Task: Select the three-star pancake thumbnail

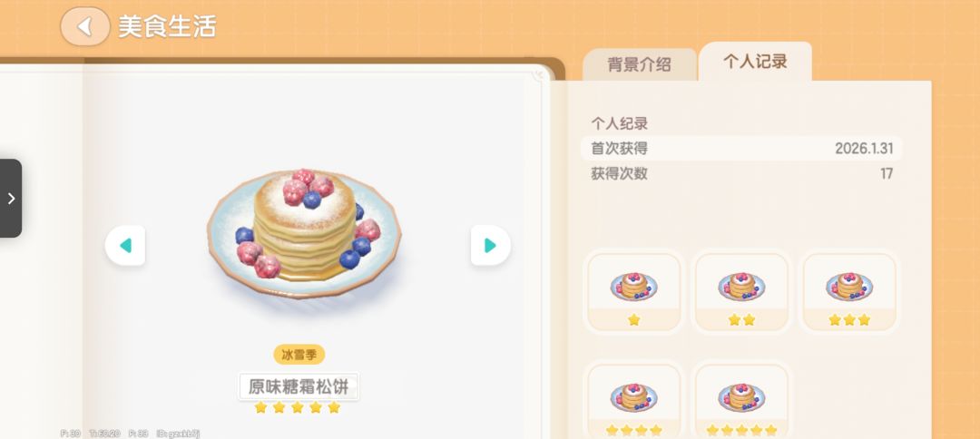Action: tap(848, 292)
